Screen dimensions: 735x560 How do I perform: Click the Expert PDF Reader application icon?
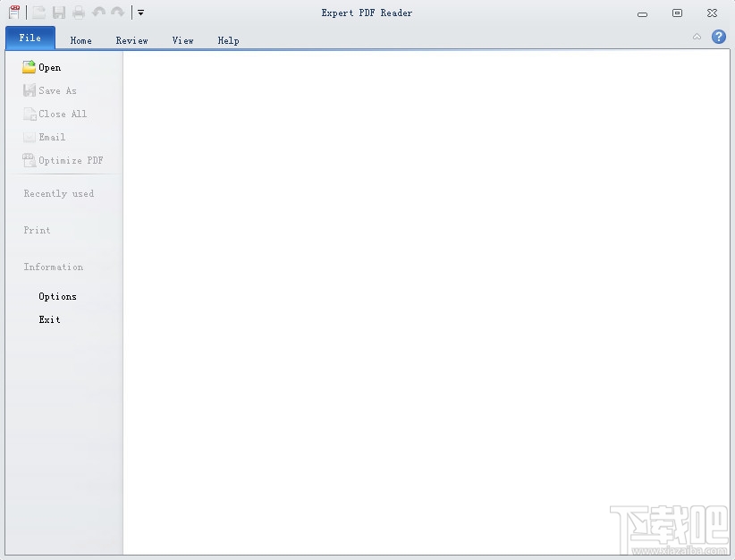coord(13,12)
